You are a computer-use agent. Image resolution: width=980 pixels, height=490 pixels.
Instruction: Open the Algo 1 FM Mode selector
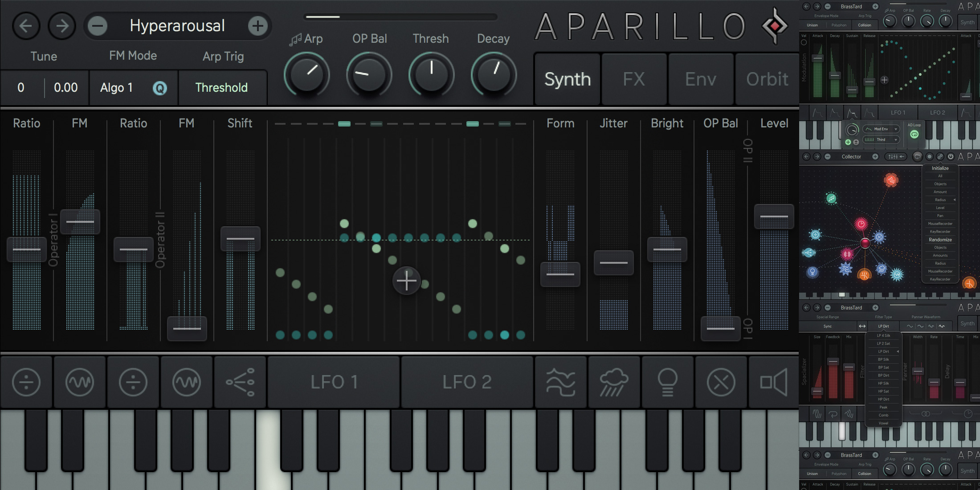click(117, 88)
